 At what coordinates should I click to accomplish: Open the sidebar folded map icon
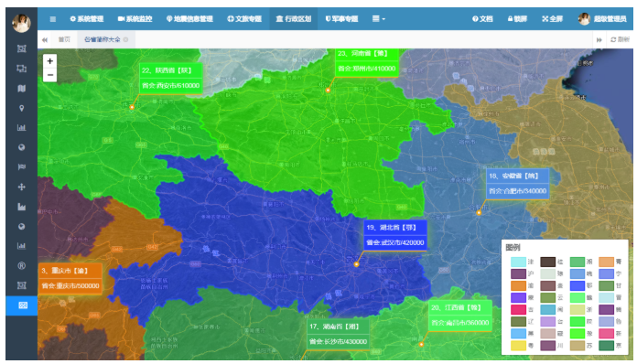22,89
